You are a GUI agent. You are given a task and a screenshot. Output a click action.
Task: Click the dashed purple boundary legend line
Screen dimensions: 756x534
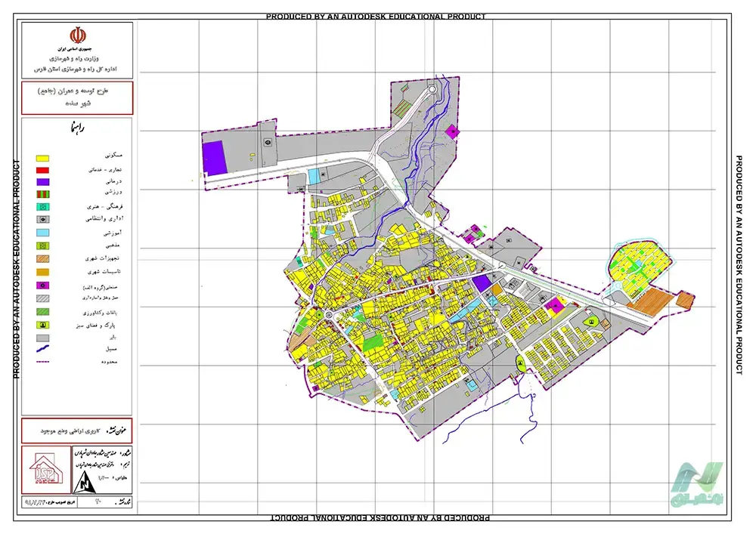(43, 363)
